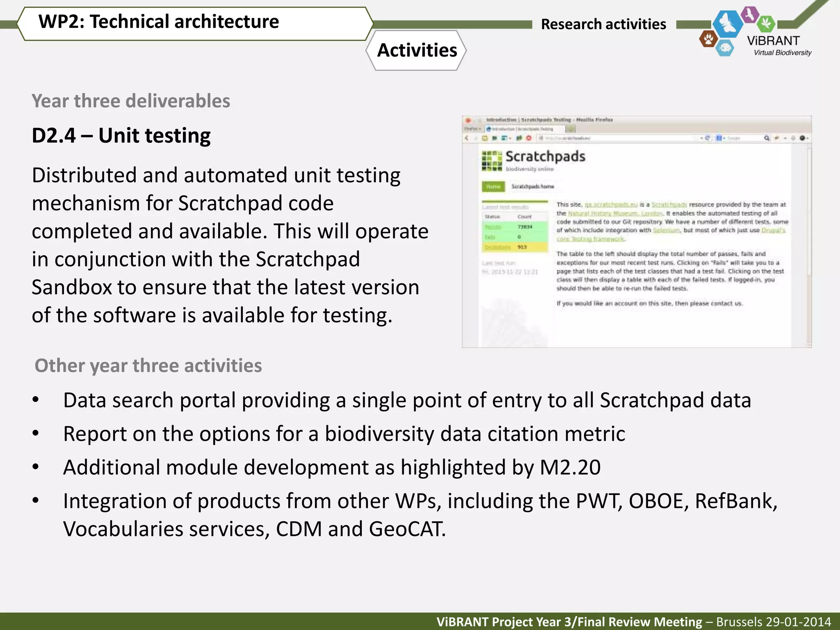Click the green Home menu tab
The height and width of the screenshot is (630, 840).
click(x=493, y=187)
